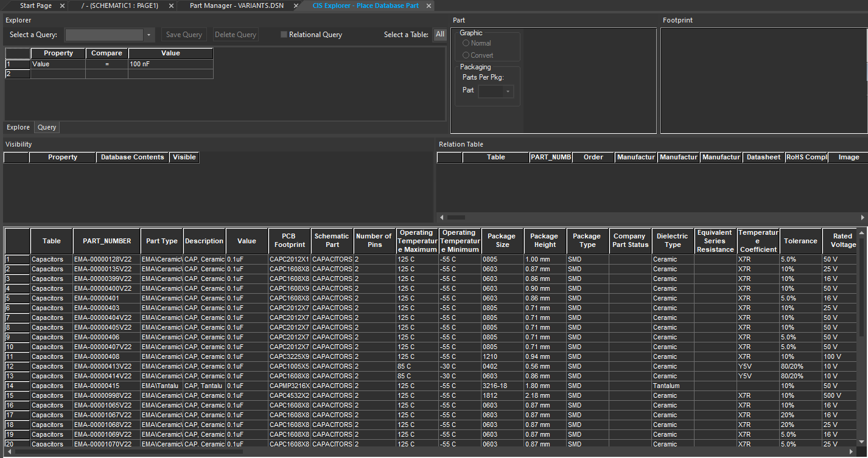Image resolution: width=868 pixels, height=458 pixels.
Task: Sort results by the PART_NUMBER column header
Action: click(107, 241)
